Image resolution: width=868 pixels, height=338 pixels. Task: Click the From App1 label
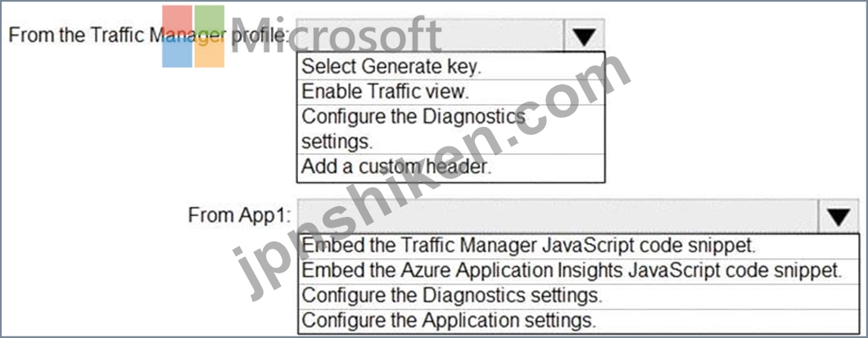[x=239, y=215]
